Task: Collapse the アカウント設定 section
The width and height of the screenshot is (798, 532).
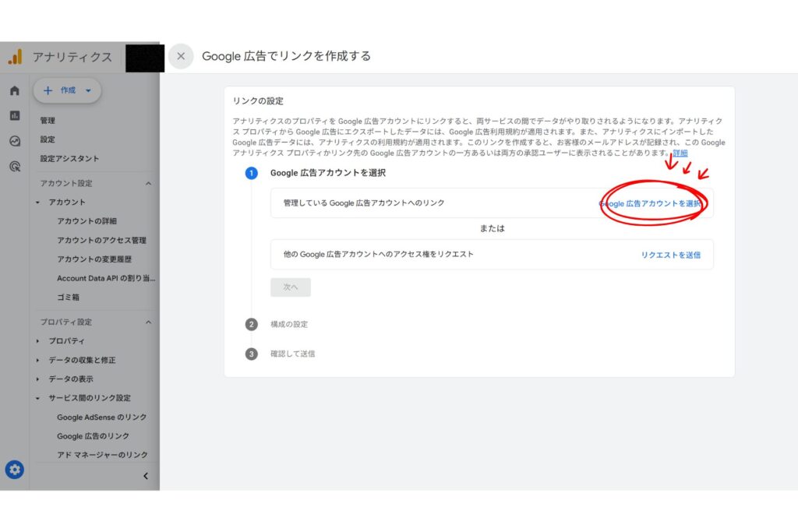Action: tap(148, 184)
